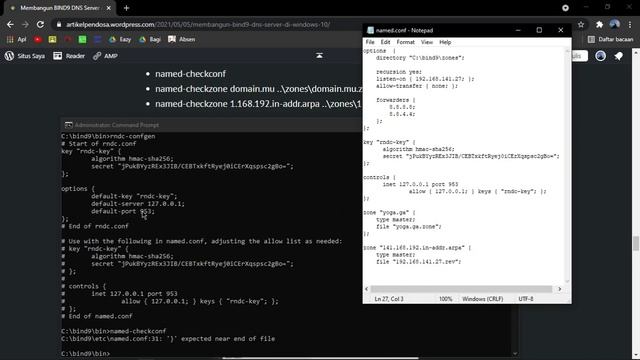Open Notepad Edit menu
This screenshot has height=360, width=640.
tap(385, 42)
